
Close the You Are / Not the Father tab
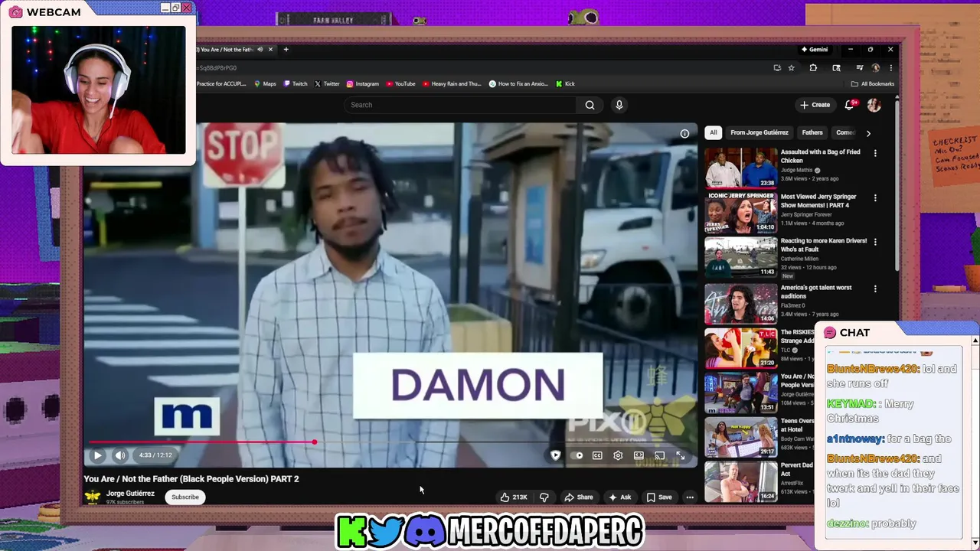[x=270, y=50]
